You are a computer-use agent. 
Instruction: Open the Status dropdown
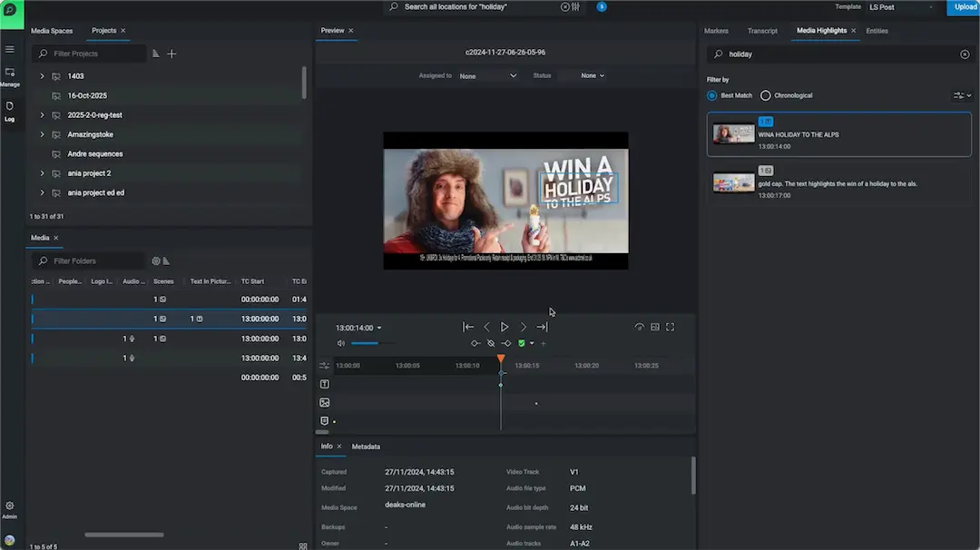593,76
